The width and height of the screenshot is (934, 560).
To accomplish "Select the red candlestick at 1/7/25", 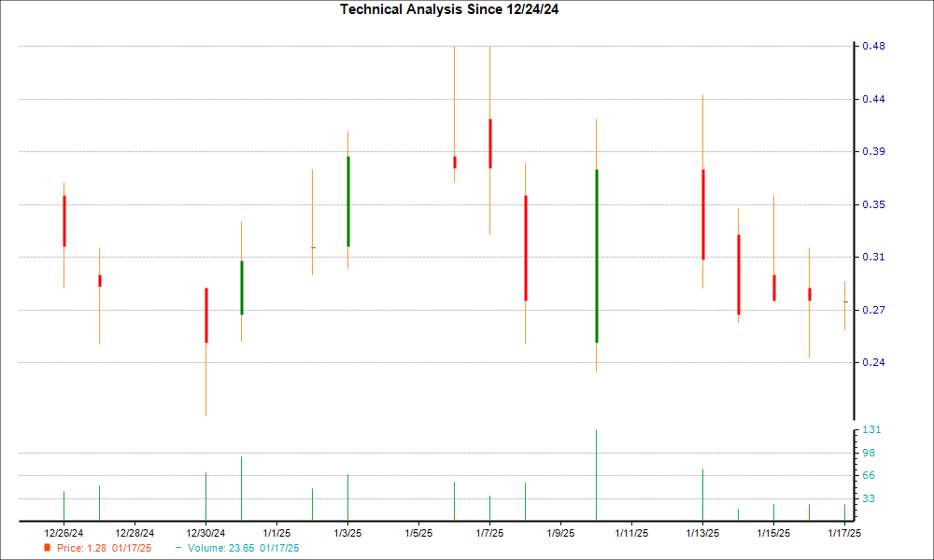I will coord(489,143).
